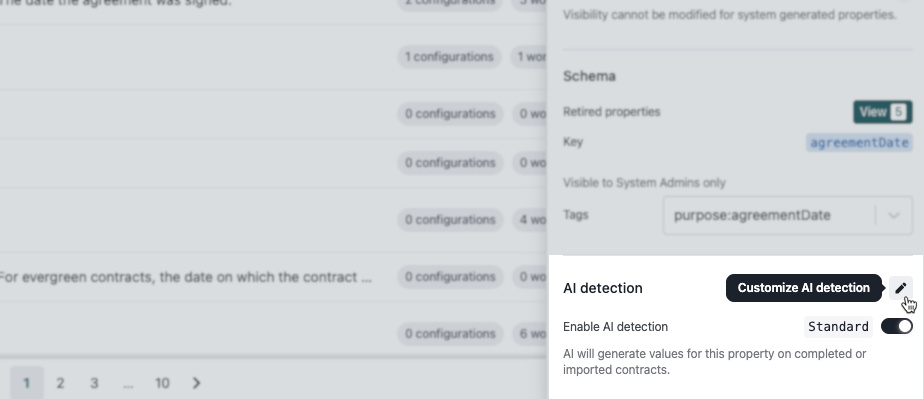Open the Tags dropdown chevron
The width and height of the screenshot is (924, 399).
click(893, 215)
